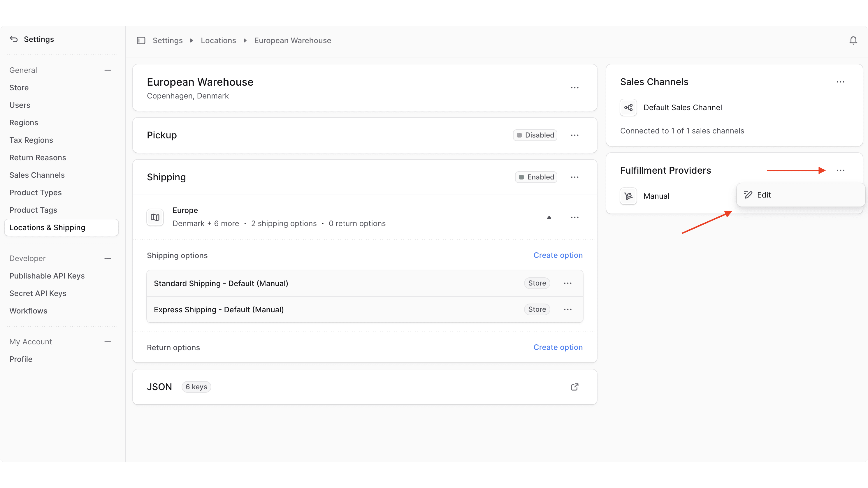The image size is (868, 488).
Task: Click Create option for Shipping options
Action: (x=558, y=255)
